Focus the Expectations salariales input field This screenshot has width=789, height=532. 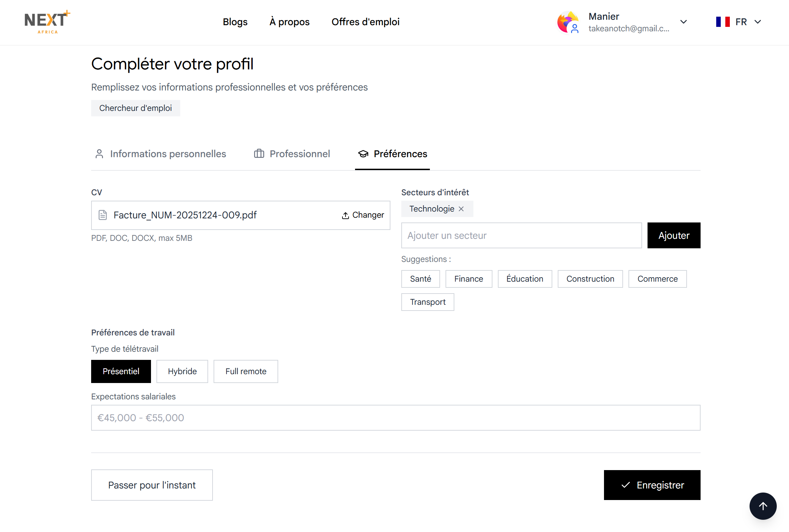(x=396, y=418)
